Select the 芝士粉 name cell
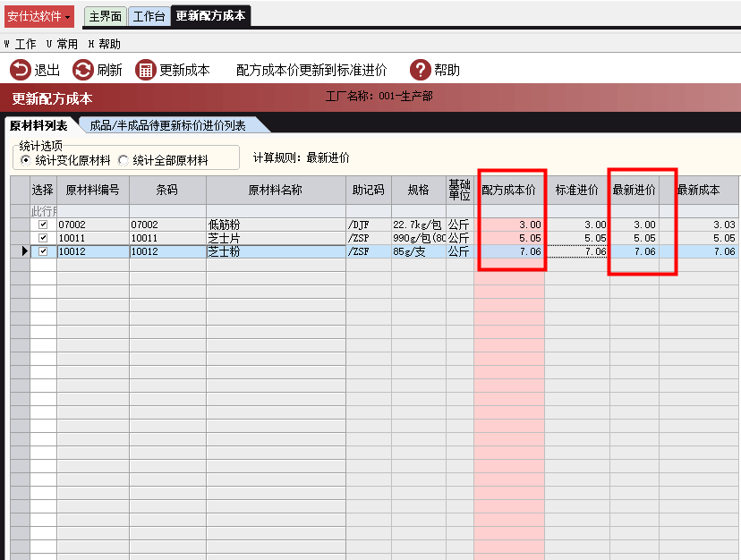 tap(276, 251)
